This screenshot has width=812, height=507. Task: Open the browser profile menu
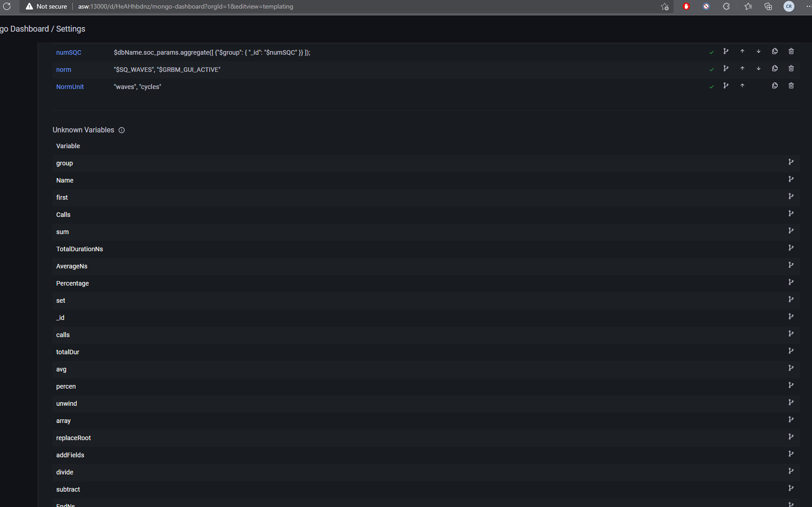788,6
